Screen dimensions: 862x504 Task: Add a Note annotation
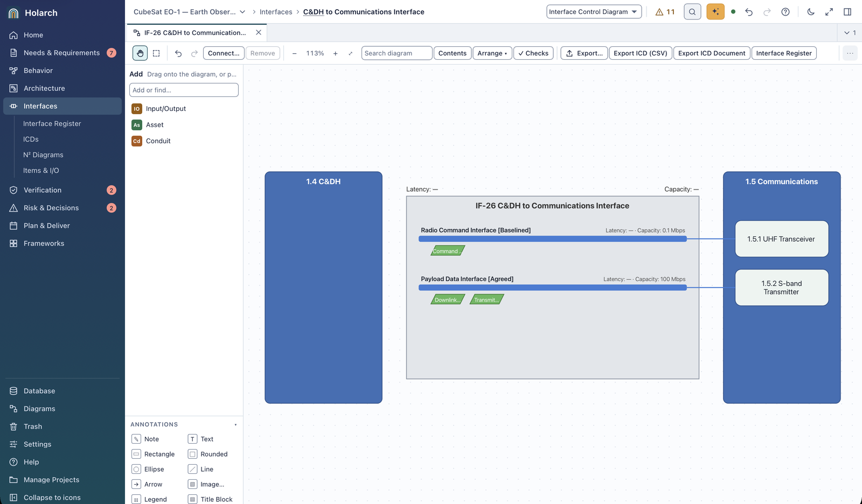pyautogui.click(x=145, y=439)
